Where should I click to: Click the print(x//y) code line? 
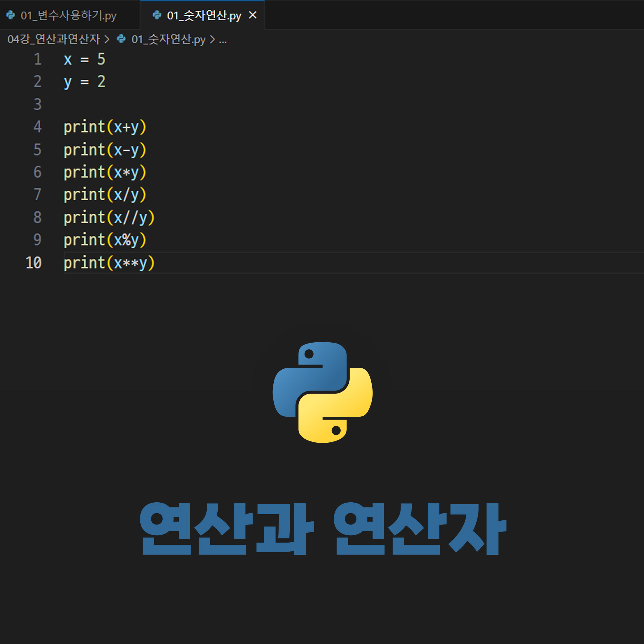[109, 217]
